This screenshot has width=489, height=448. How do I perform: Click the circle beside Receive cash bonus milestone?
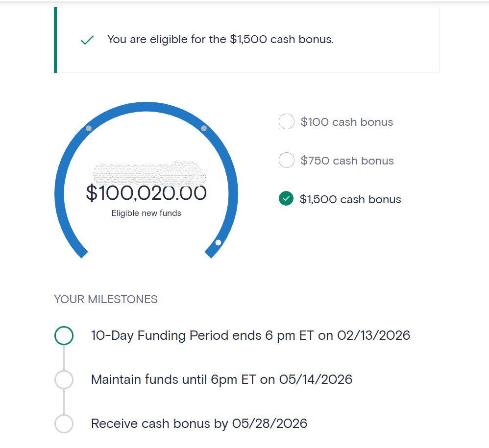pyautogui.click(x=64, y=424)
